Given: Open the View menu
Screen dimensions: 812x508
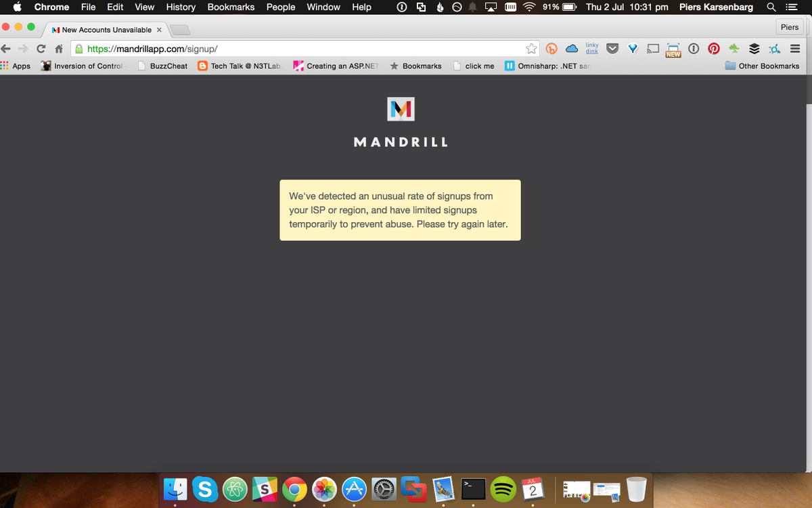Looking at the screenshot, I should tap(144, 7).
